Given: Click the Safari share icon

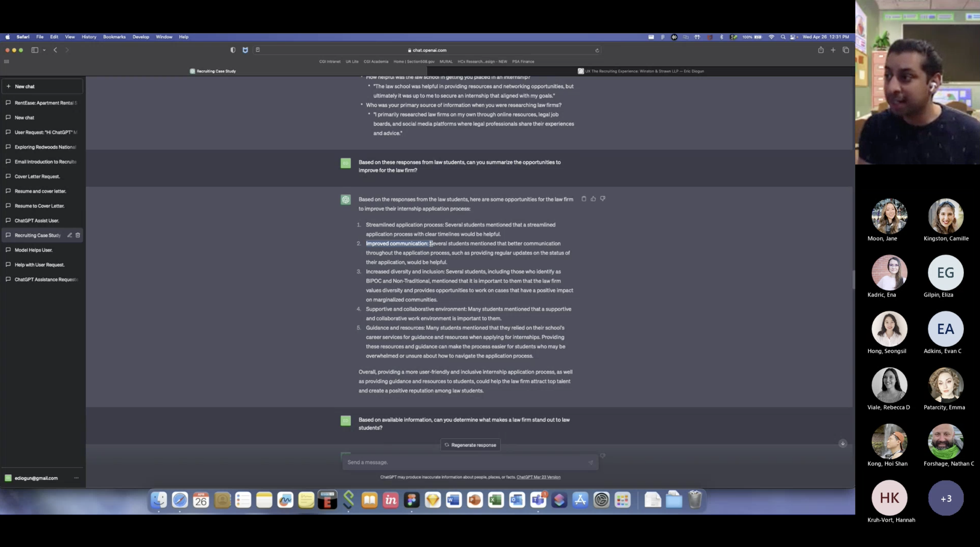Looking at the screenshot, I should tap(820, 50).
